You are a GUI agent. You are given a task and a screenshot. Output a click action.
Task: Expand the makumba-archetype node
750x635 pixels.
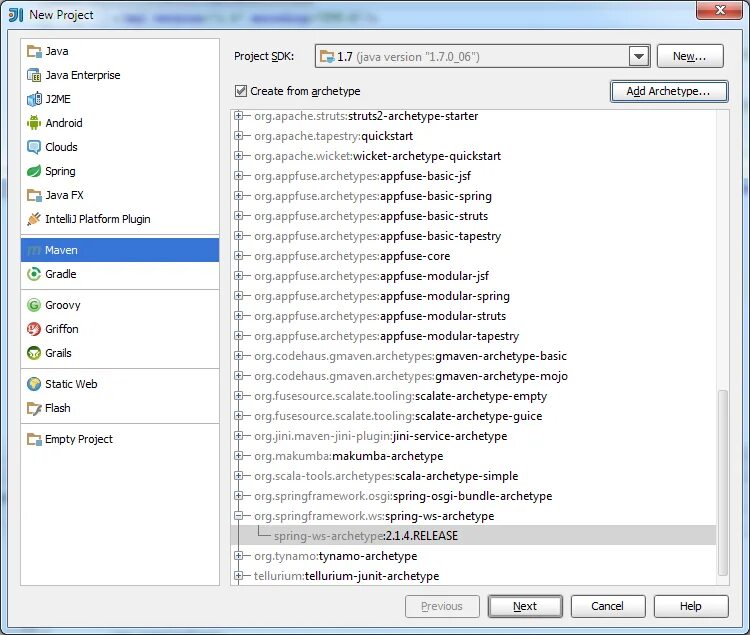click(238, 456)
